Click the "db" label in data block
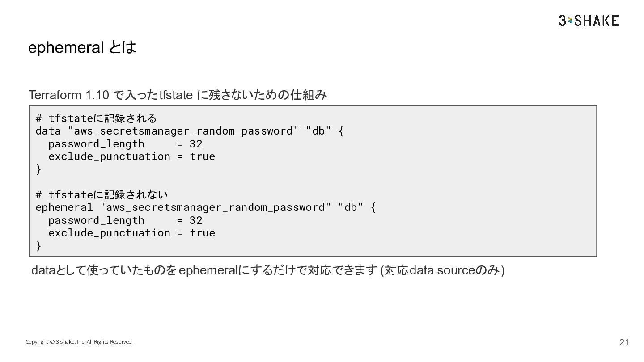The image size is (644, 362). click(318, 131)
